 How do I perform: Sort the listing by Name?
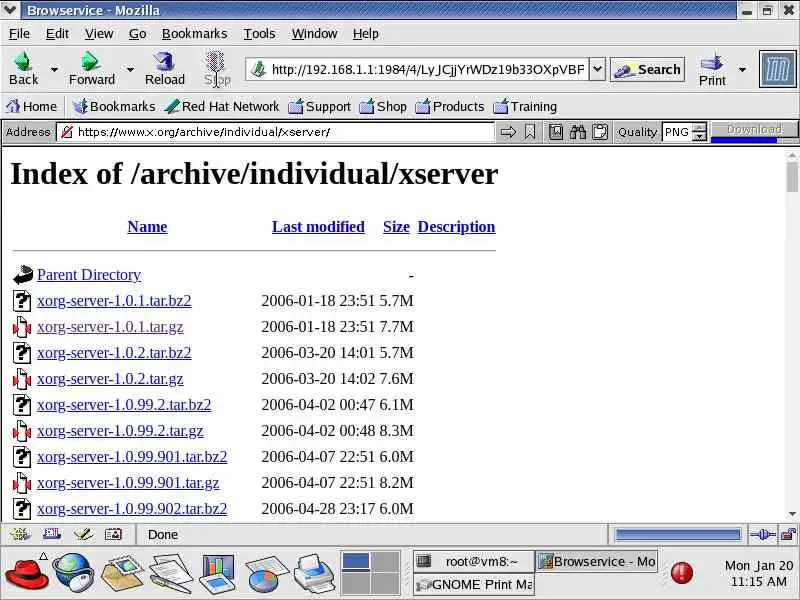(147, 227)
